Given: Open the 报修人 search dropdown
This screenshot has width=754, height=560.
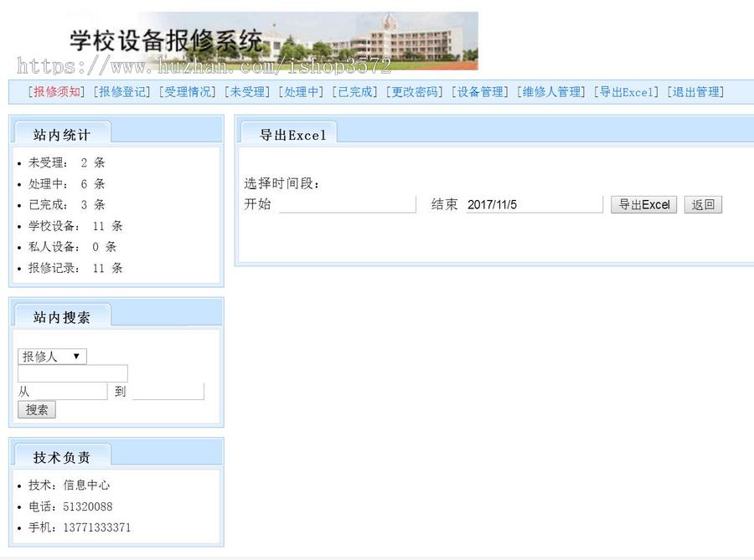Looking at the screenshot, I should click(51, 356).
